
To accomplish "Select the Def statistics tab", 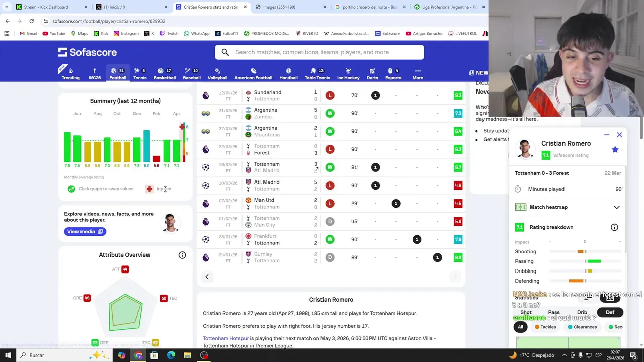I will (610, 312).
